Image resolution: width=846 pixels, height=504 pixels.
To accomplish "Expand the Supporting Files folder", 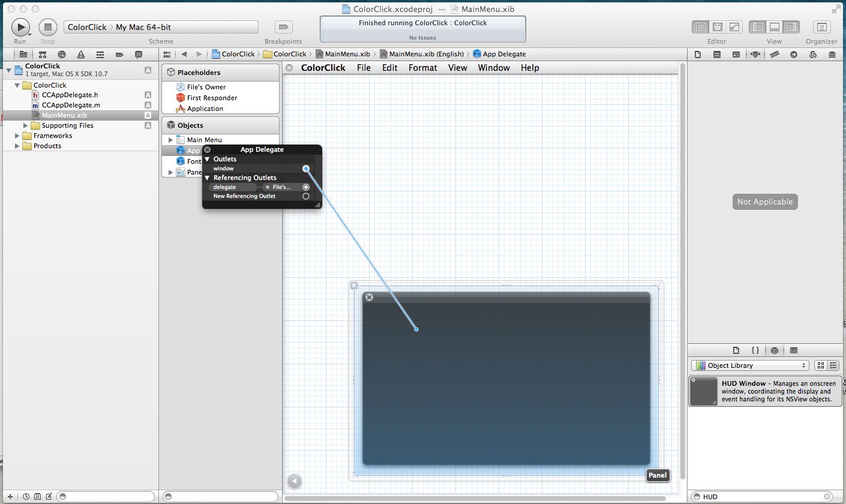I will [x=25, y=125].
